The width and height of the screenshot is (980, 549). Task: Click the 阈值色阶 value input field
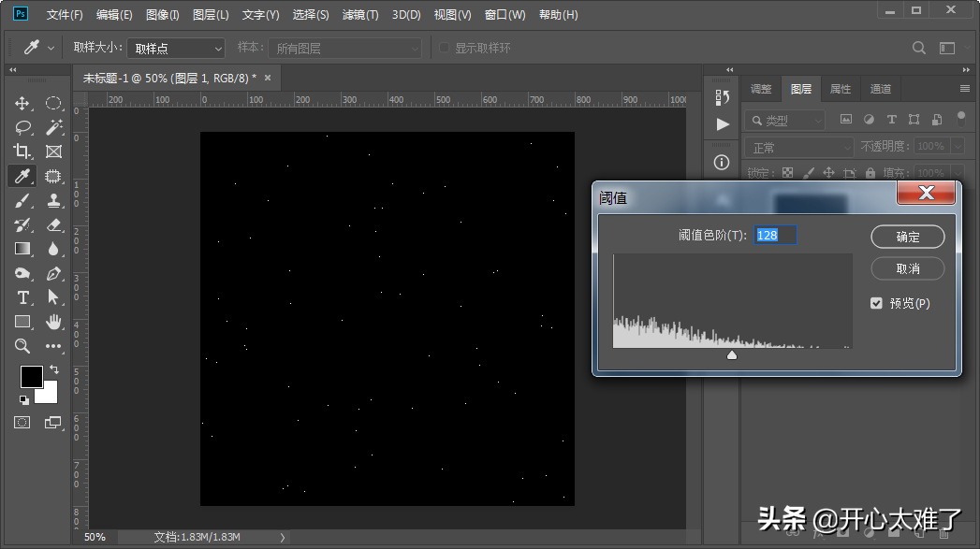tap(775, 235)
